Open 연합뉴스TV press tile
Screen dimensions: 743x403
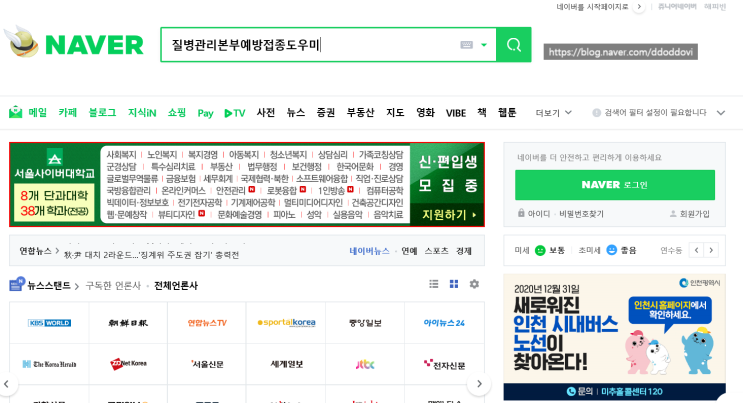click(x=207, y=323)
